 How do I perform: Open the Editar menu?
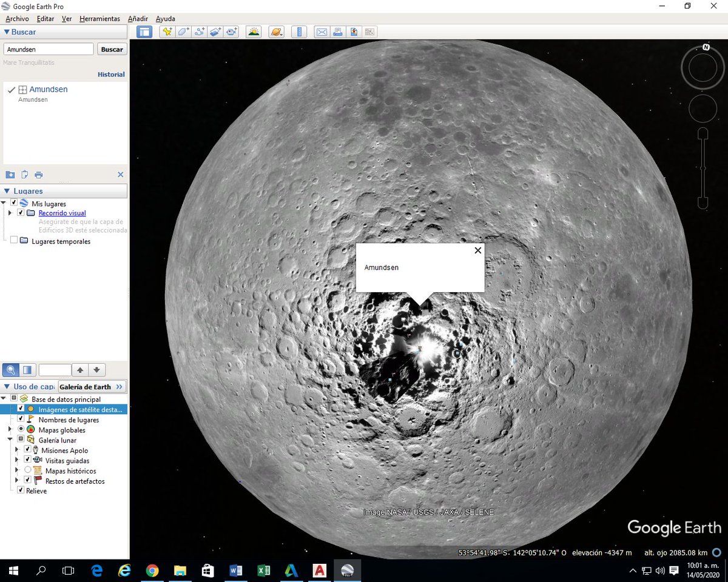45,19
